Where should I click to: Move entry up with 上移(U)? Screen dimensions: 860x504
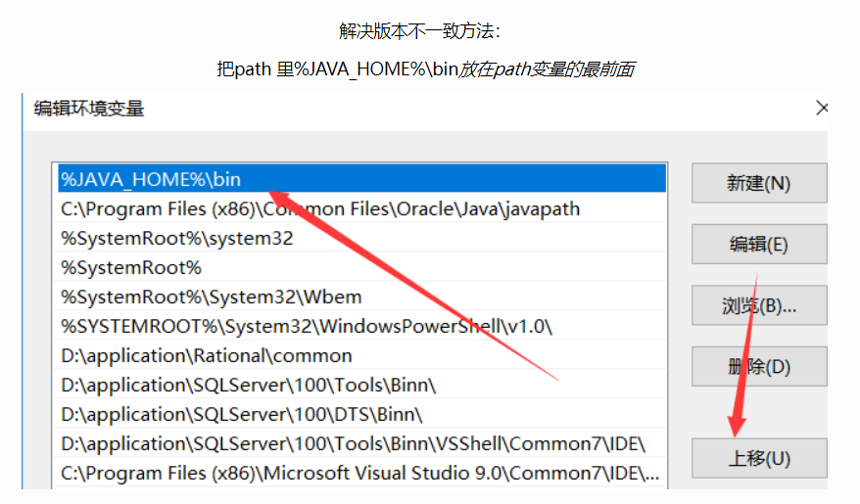coord(759,458)
